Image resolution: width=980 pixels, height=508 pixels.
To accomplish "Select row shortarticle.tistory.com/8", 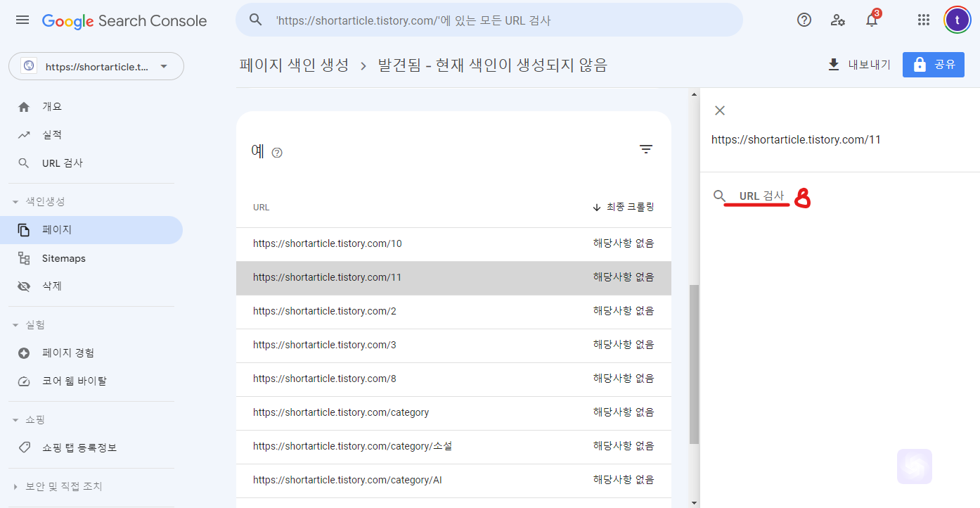I will tap(453, 379).
